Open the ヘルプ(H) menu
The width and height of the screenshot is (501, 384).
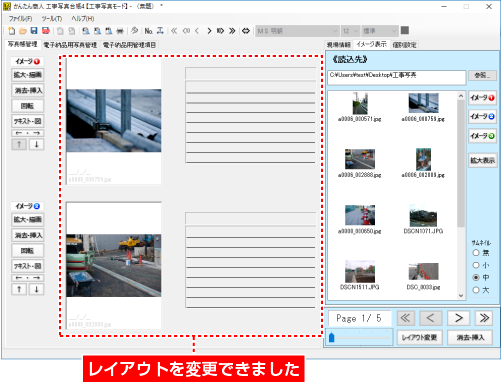(x=83, y=19)
